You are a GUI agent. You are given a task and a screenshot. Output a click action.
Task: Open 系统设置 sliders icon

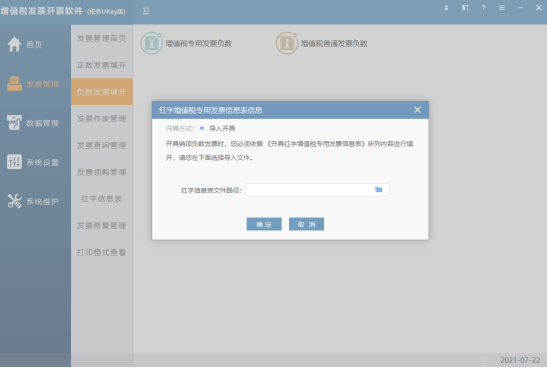[x=14, y=162]
